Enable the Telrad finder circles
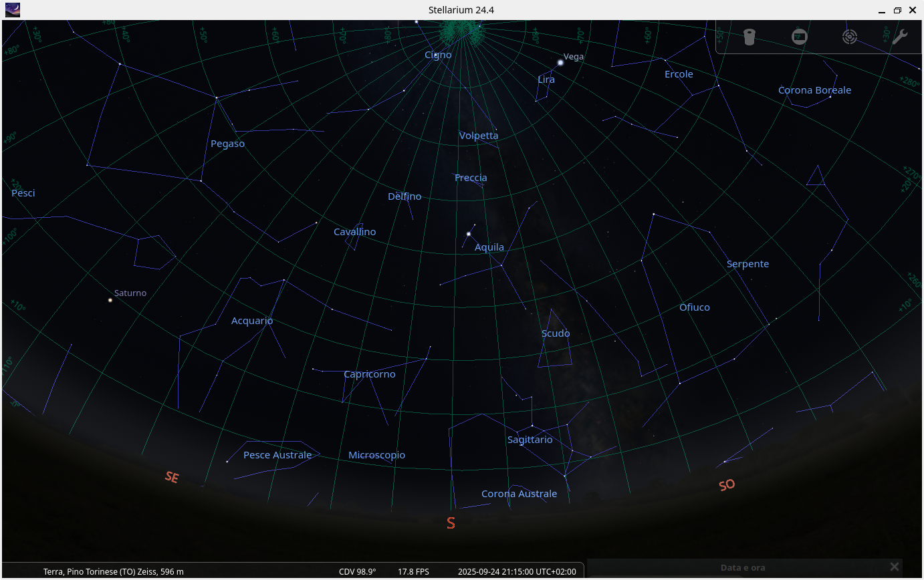The width and height of the screenshot is (924, 580). click(x=850, y=37)
